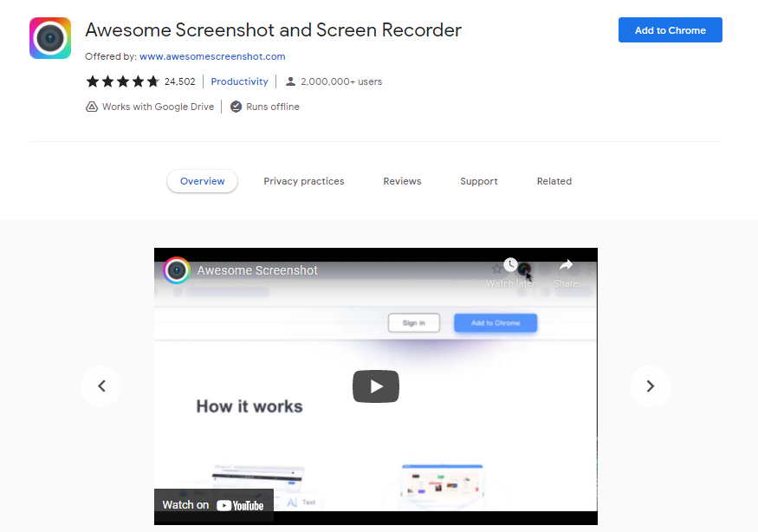Screen dimensions: 758x532
Task: Click the Add to Chrome button
Action: (x=670, y=30)
